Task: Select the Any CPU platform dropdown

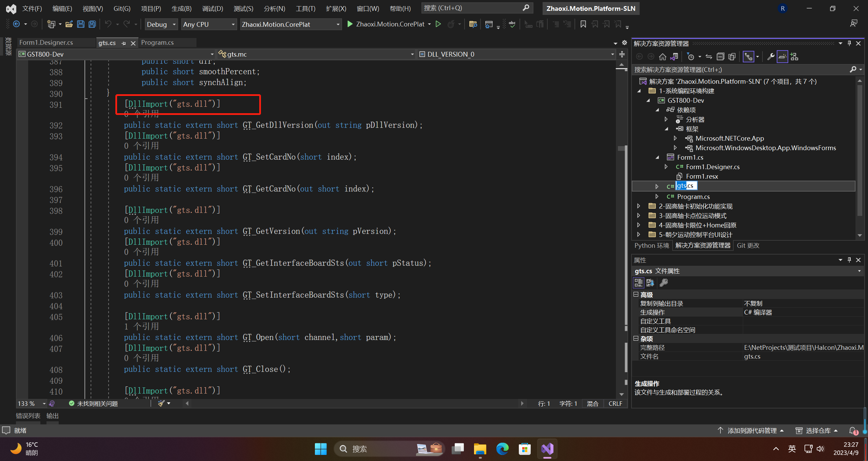Action: click(x=207, y=23)
